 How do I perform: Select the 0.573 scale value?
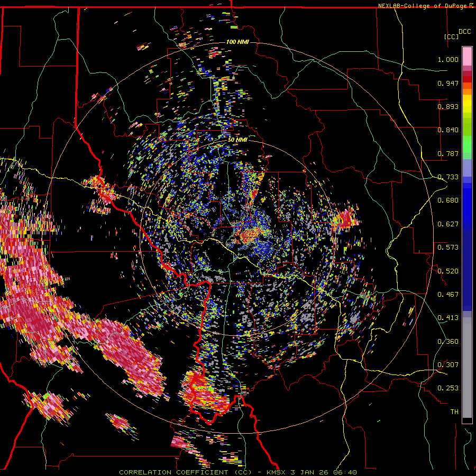click(448, 248)
